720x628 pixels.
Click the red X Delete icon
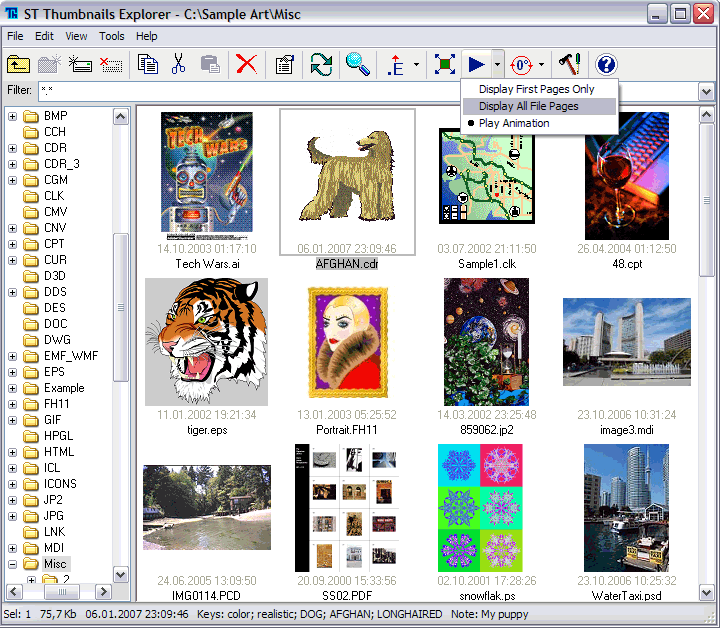coord(246,65)
